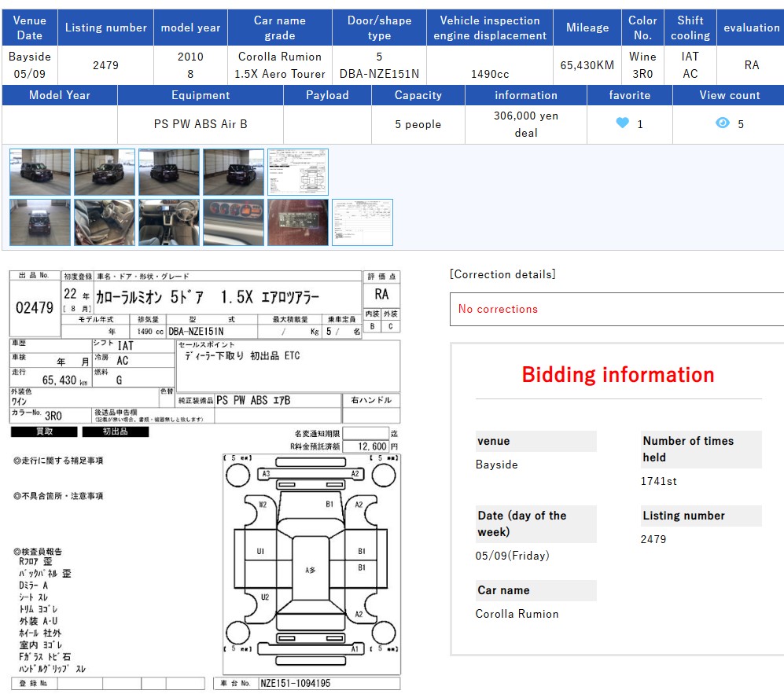Image resolution: width=784 pixels, height=694 pixels.
Task: Click the 'Color No.' column header
Action: (642, 28)
